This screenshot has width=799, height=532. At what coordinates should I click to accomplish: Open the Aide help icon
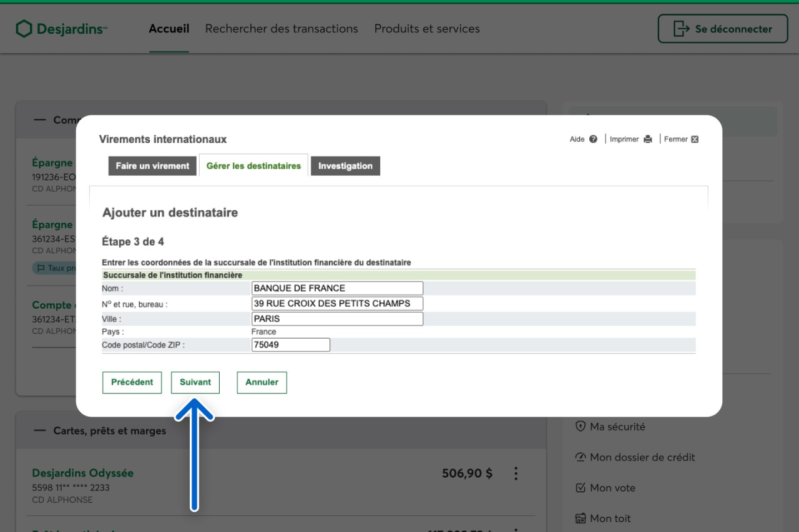[593, 139]
